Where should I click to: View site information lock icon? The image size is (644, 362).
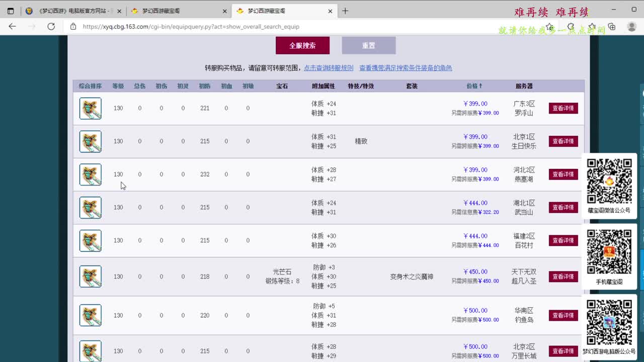pos(73,27)
